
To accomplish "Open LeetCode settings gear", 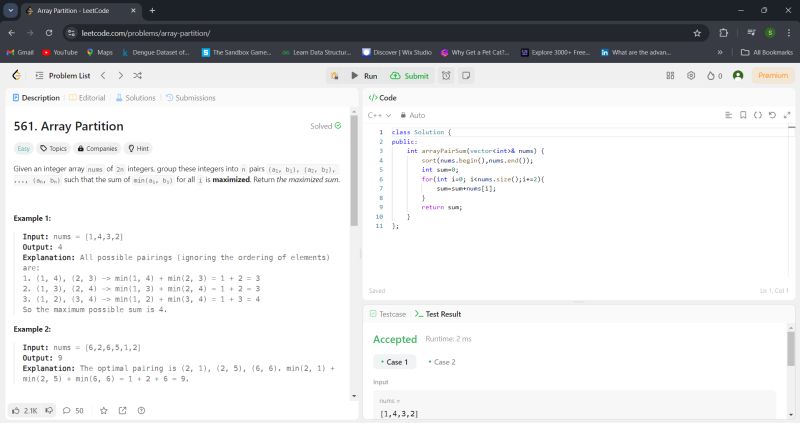I will pyautogui.click(x=691, y=76).
